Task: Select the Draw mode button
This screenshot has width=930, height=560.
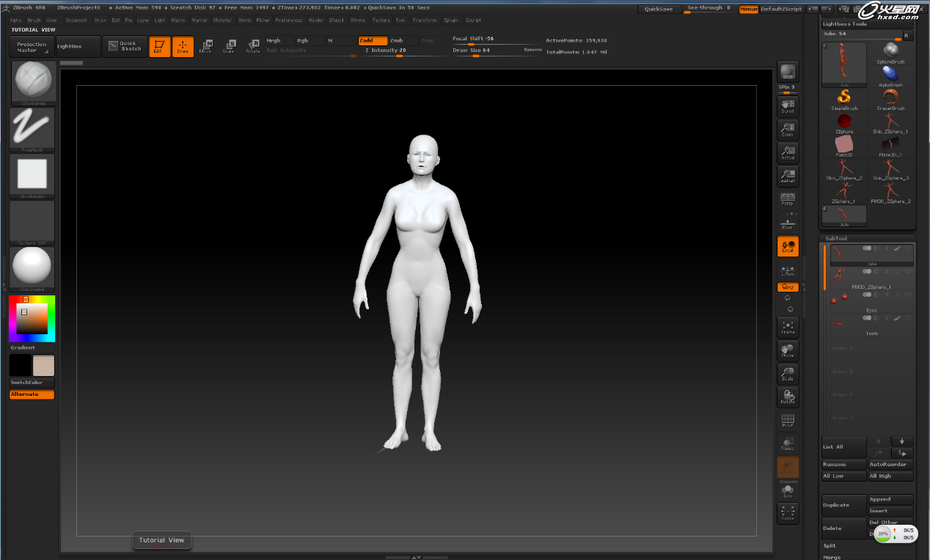Action: 183,47
